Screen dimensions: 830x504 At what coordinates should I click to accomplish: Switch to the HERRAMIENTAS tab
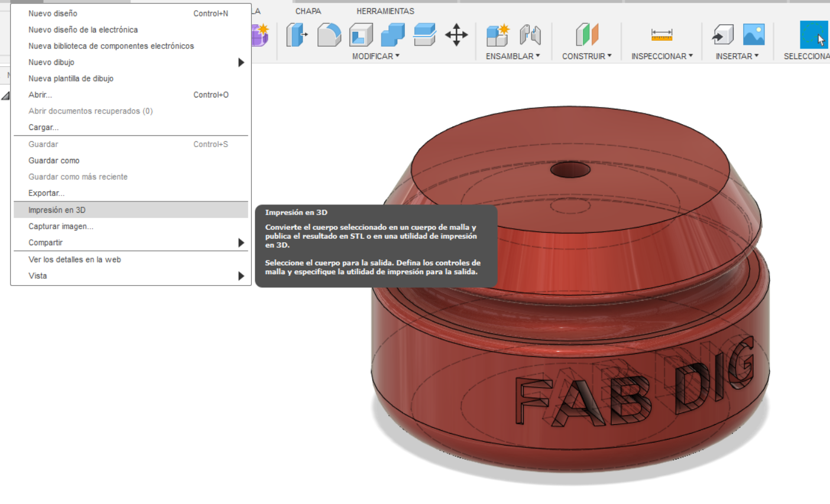[385, 11]
